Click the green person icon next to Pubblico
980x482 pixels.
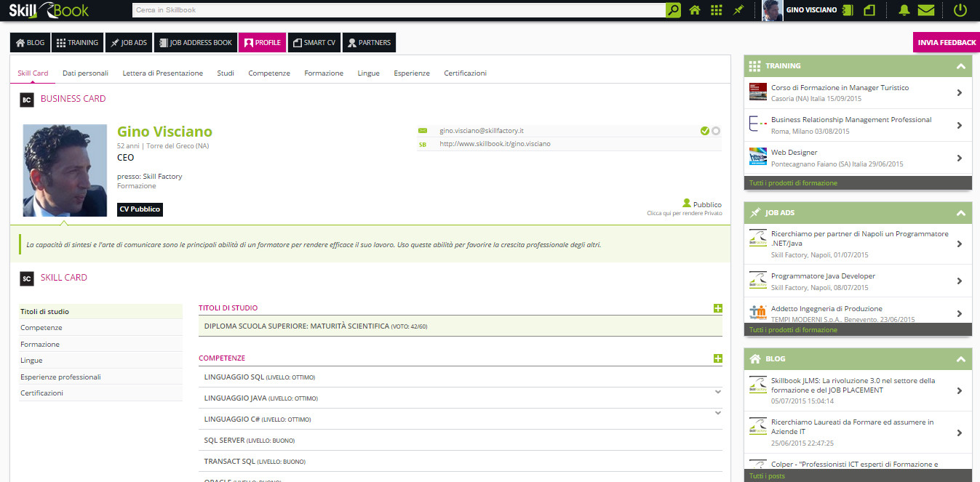[686, 204]
